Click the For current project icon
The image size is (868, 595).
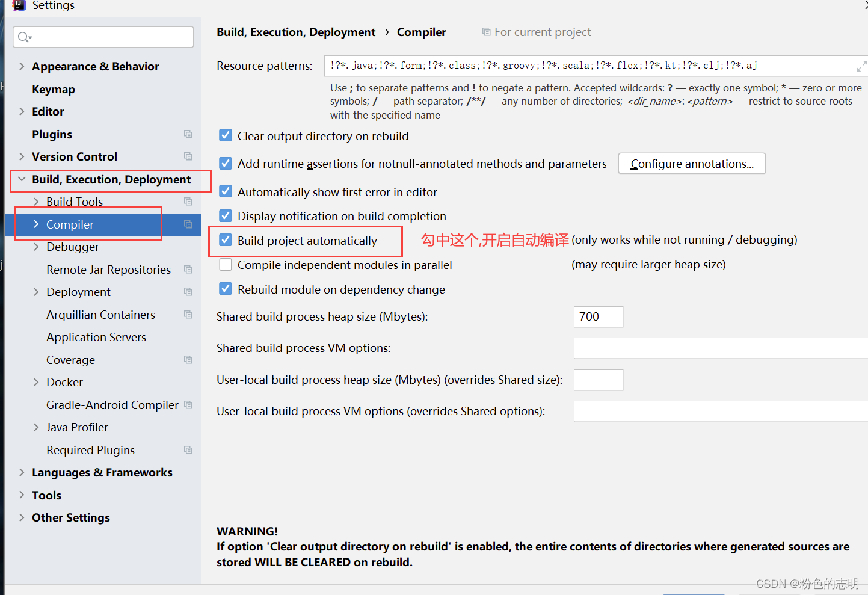[x=486, y=32]
